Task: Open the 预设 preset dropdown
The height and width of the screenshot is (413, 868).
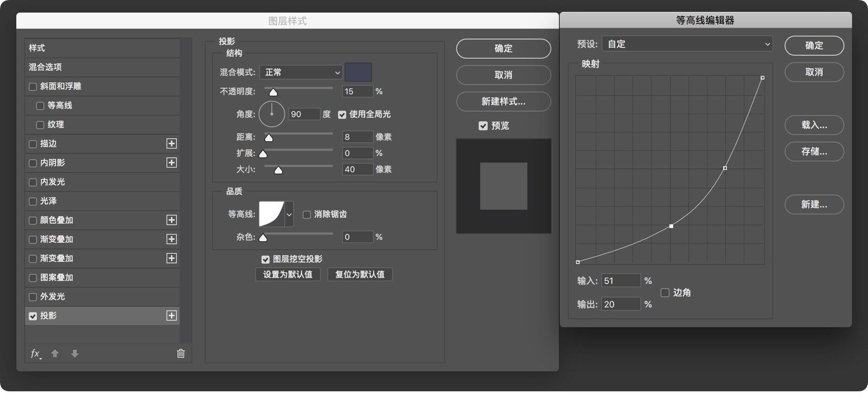Action: (687, 44)
